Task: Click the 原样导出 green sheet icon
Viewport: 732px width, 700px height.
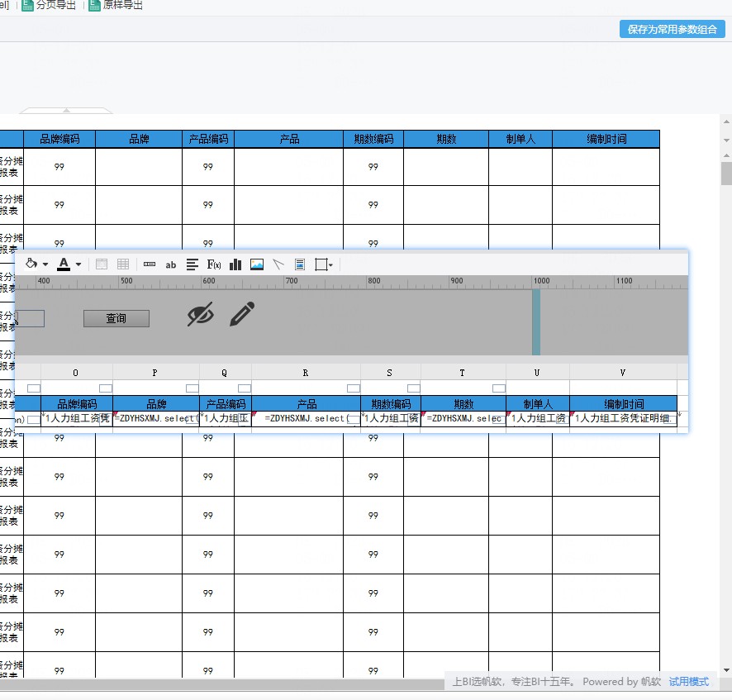Action: 95,5
